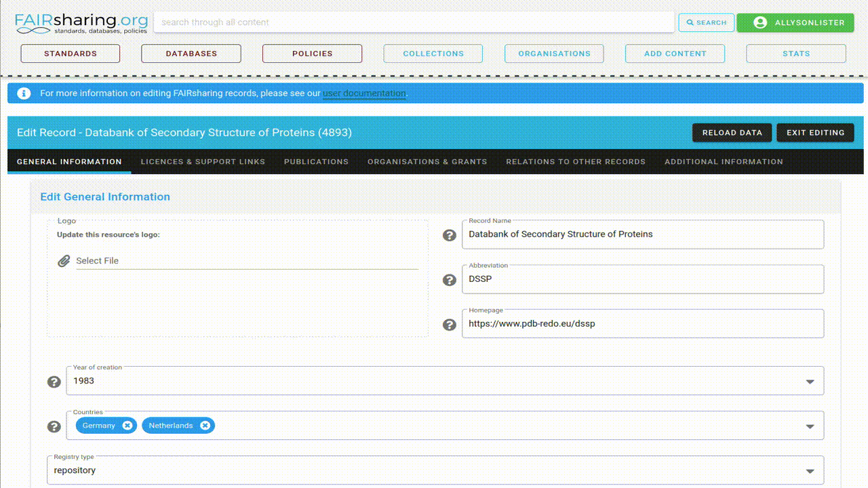Click the Edit General Information heading

tap(105, 197)
